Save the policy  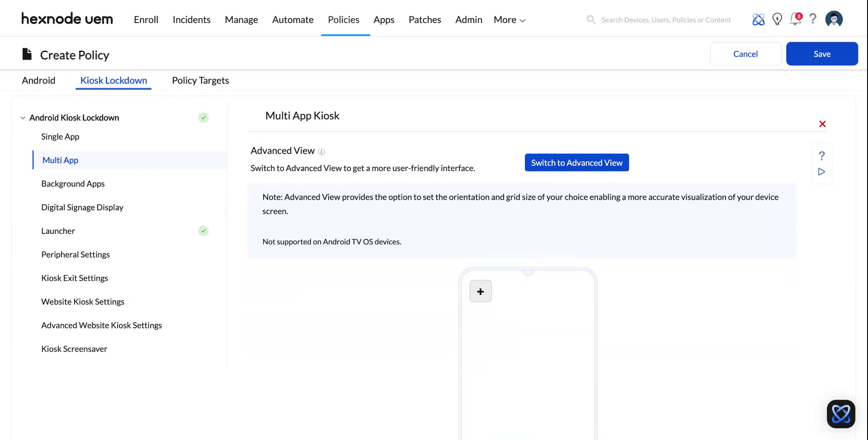tap(822, 53)
